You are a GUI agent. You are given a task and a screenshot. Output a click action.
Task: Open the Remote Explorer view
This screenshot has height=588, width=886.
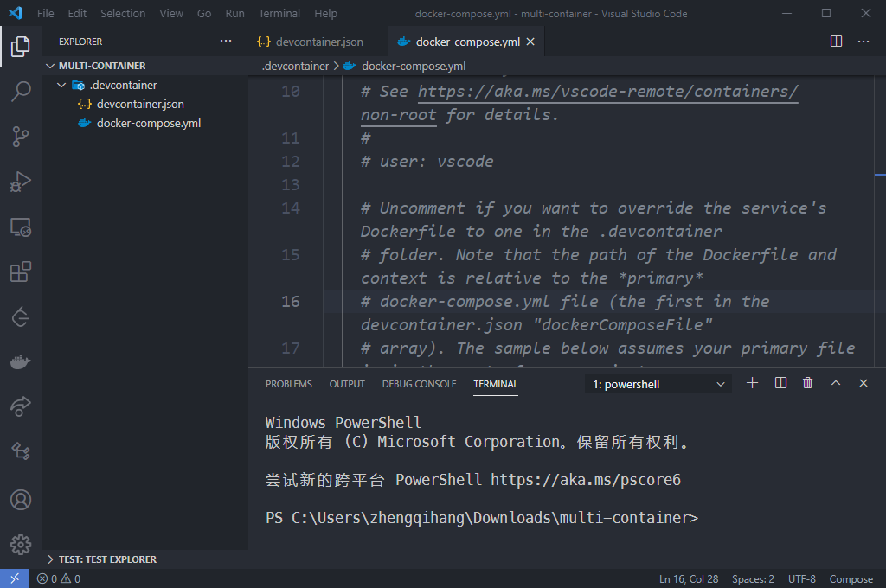tap(21, 227)
